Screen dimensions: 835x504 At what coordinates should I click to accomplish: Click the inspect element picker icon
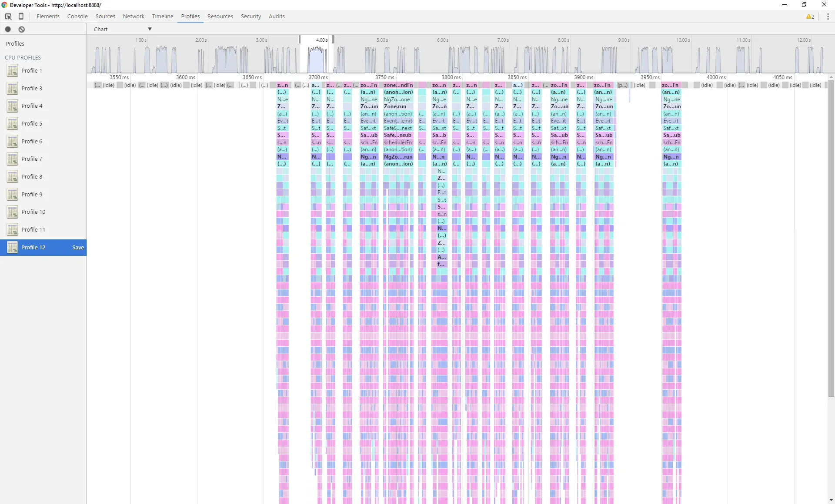(x=8, y=17)
